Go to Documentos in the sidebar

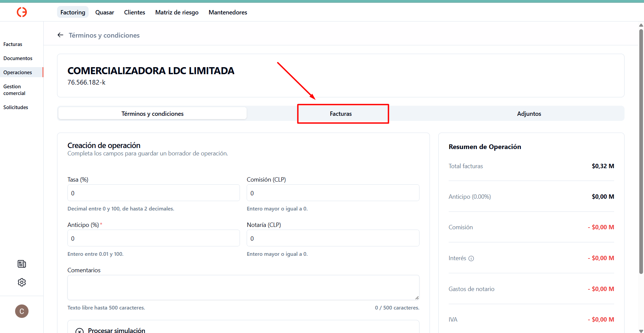point(18,58)
